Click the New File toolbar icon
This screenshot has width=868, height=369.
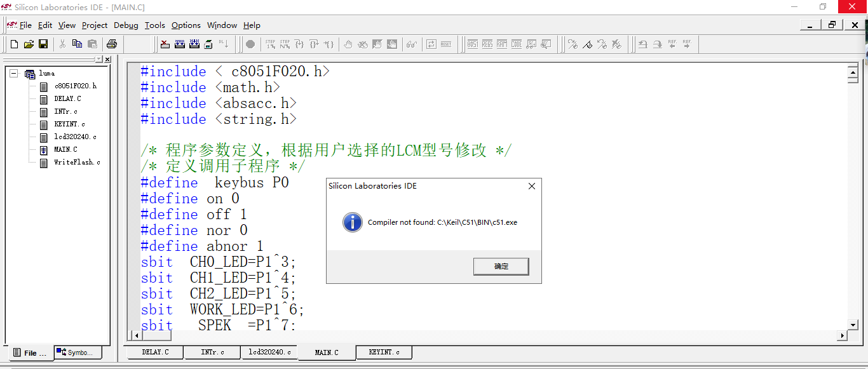point(14,44)
